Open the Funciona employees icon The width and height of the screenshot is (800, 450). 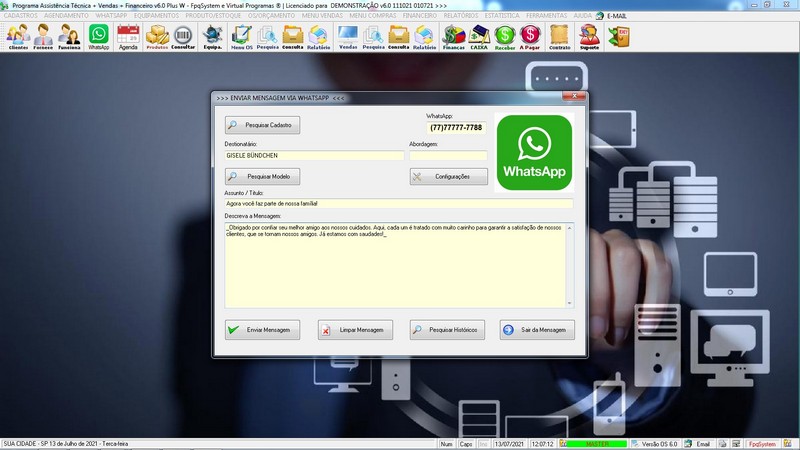point(69,37)
